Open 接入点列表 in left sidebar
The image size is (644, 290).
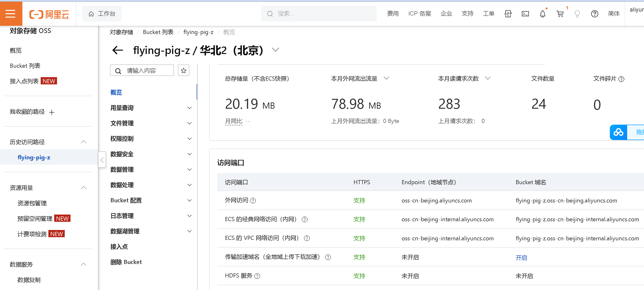click(24, 81)
